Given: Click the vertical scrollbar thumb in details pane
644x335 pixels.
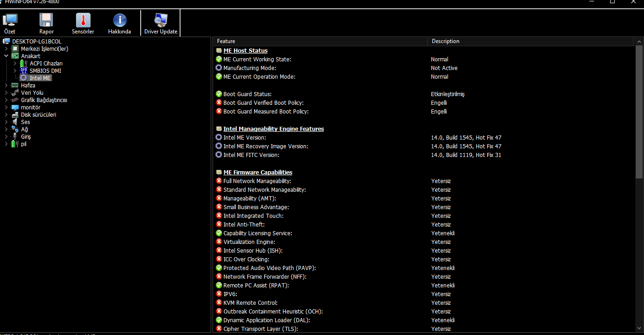Looking at the screenshot, I should coord(639,112).
